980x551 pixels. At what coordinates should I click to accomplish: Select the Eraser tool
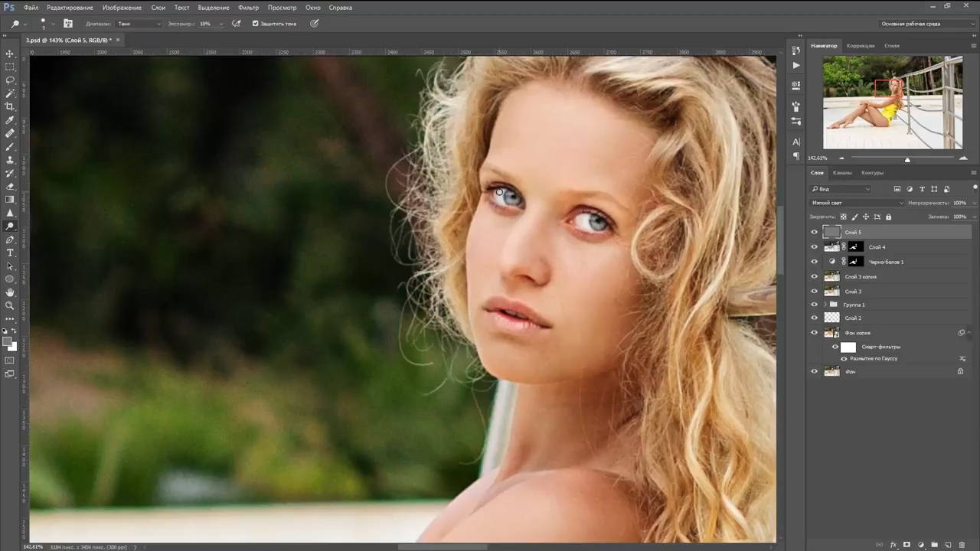10,186
